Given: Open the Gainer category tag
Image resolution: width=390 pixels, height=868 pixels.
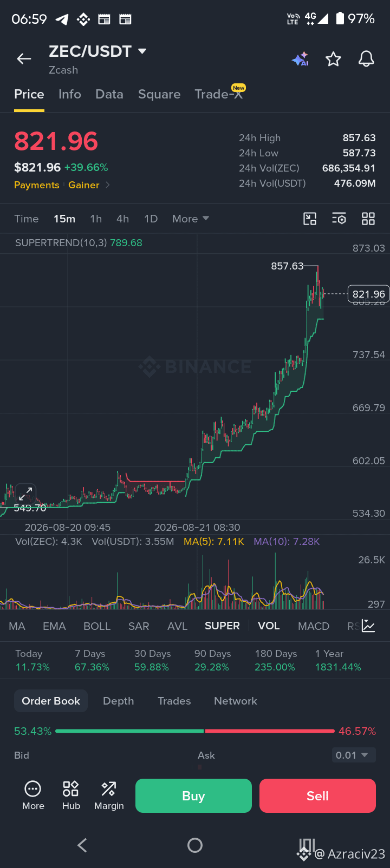Looking at the screenshot, I should [x=84, y=185].
